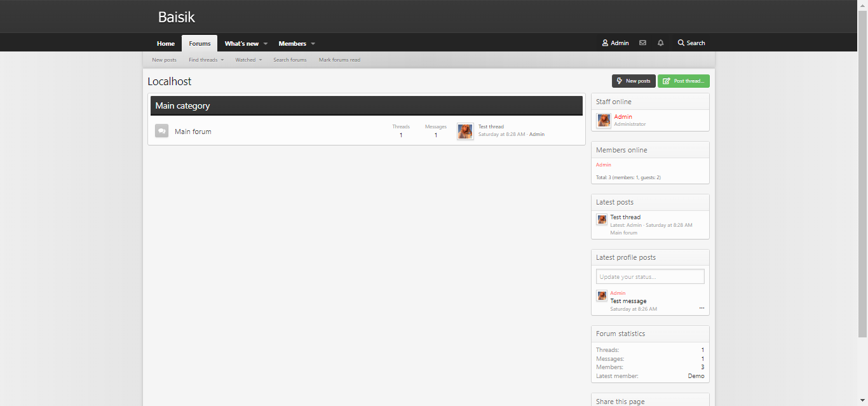Screen dimensions: 868x406
Task: Open the Find threads dropdown
Action: coord(206,60)
